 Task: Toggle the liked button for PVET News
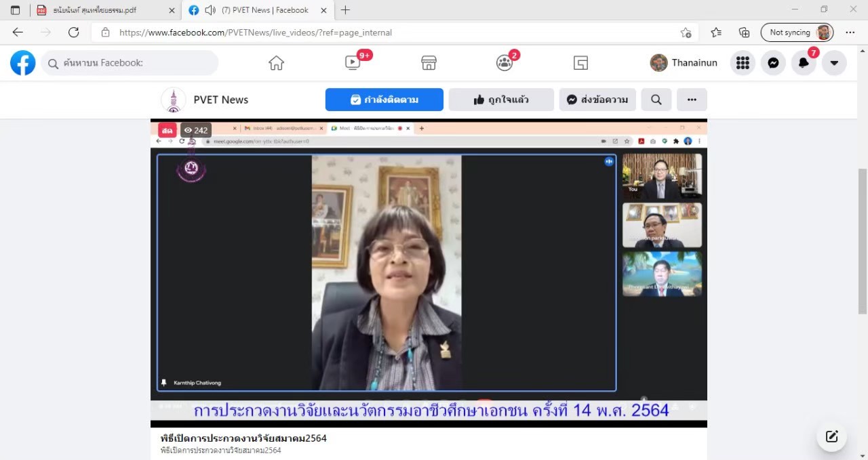point(501,100)
